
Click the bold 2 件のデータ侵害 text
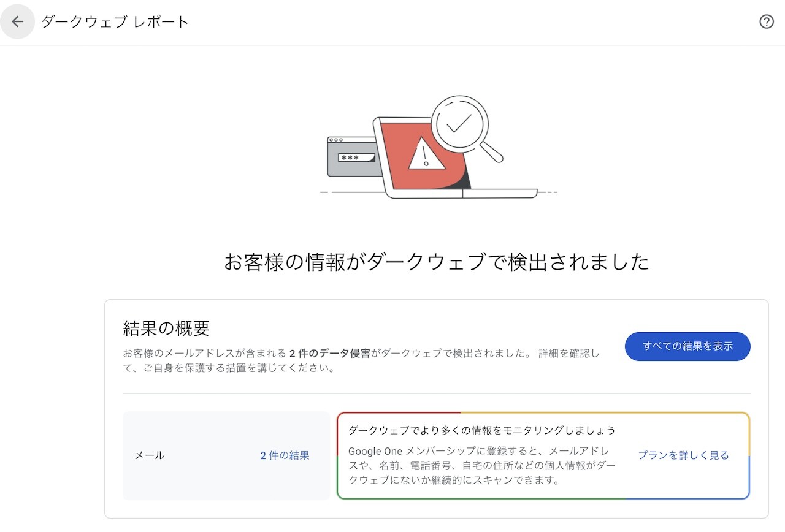[x=329, y=354]
